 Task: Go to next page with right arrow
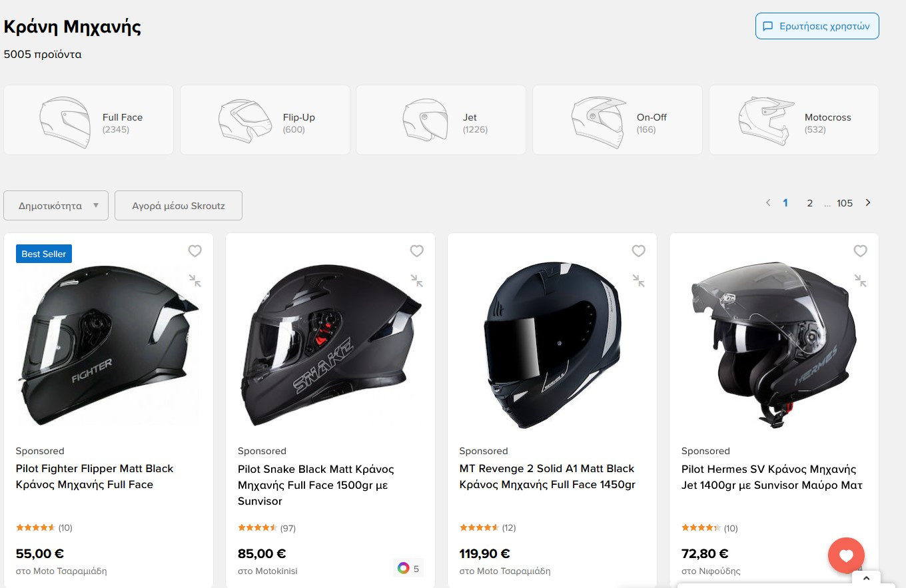(x=867, y=202)
